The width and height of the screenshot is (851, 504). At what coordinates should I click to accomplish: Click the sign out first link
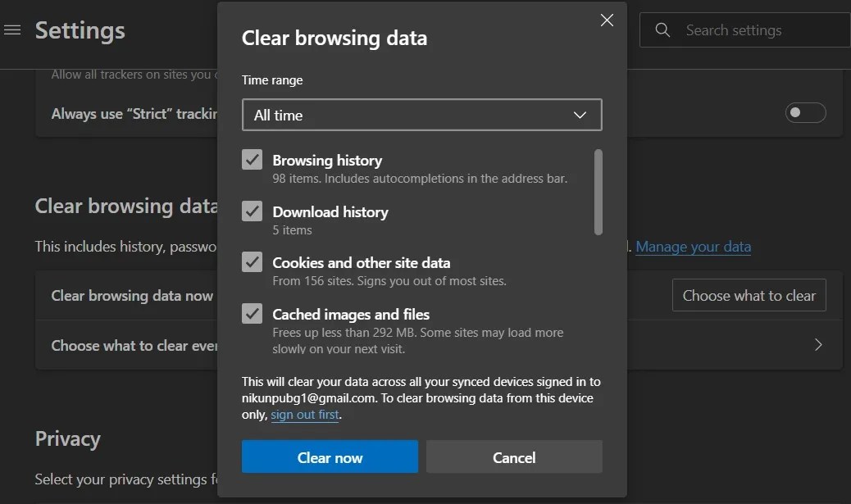[305, 414]
